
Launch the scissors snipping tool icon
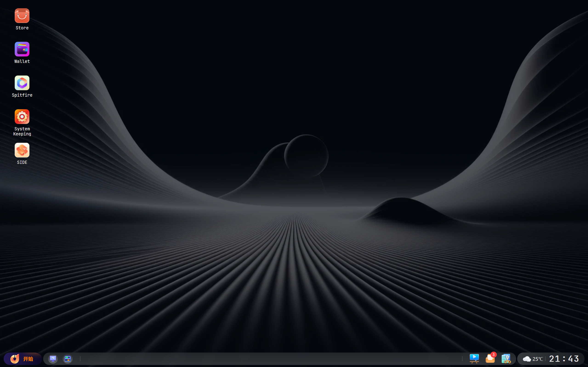click(506, 359)
